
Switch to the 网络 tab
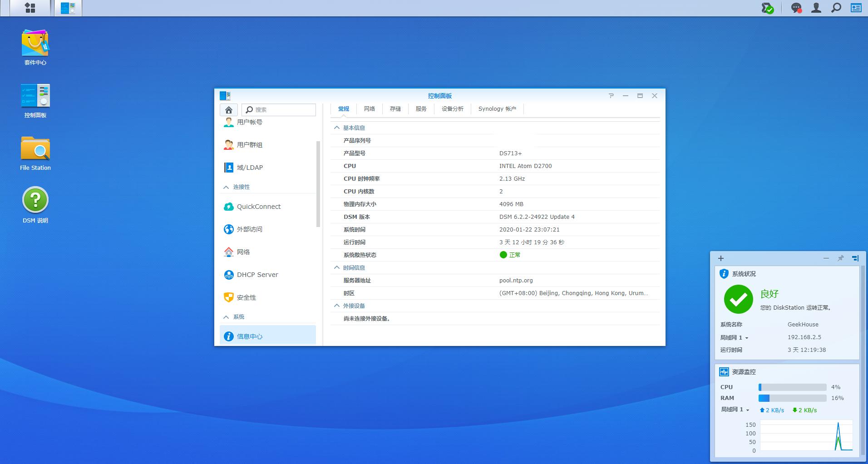pyautogui.click(x=369, y=109)
